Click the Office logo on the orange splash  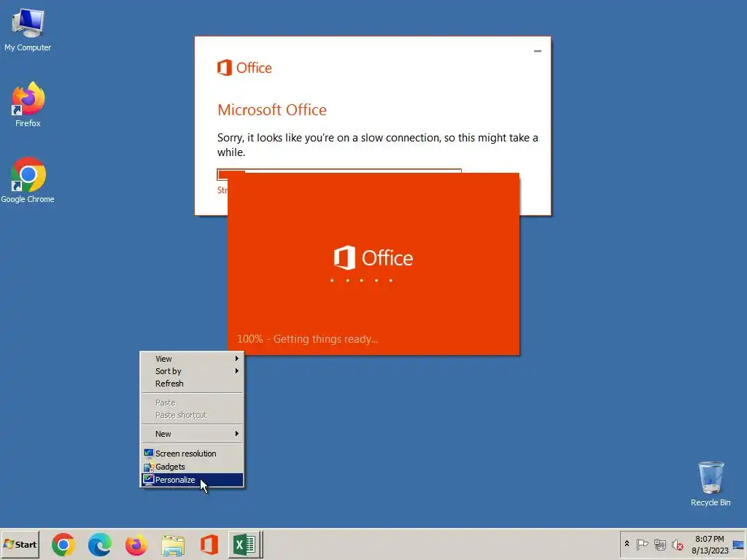point(373,257)
